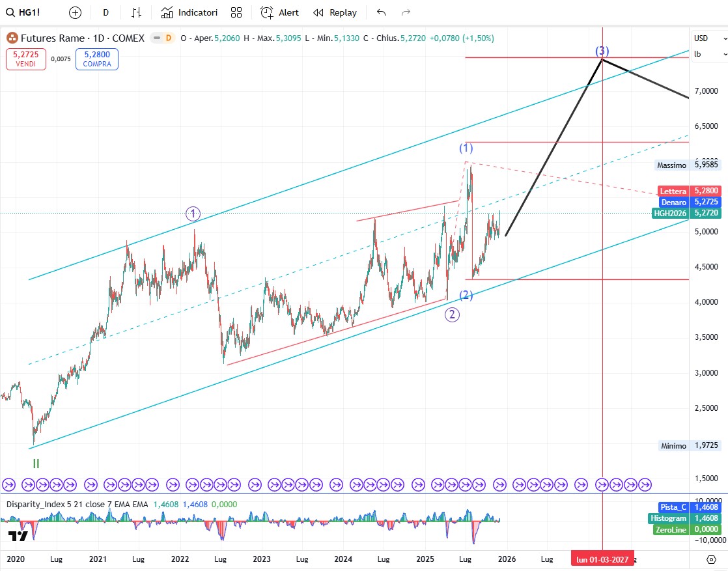Click the HGH2026 5,2720 price label
Image resolution: width=728 pixels, height=571 pixels.
pos(687,213)
